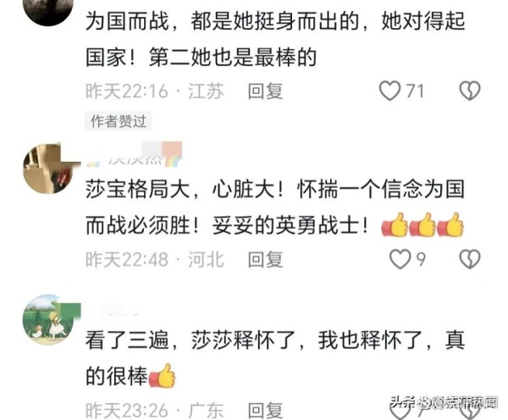Reply to the 23:26 Guangdong comment
The width and height of the screenshot is (508, 420).
(265, 411)
